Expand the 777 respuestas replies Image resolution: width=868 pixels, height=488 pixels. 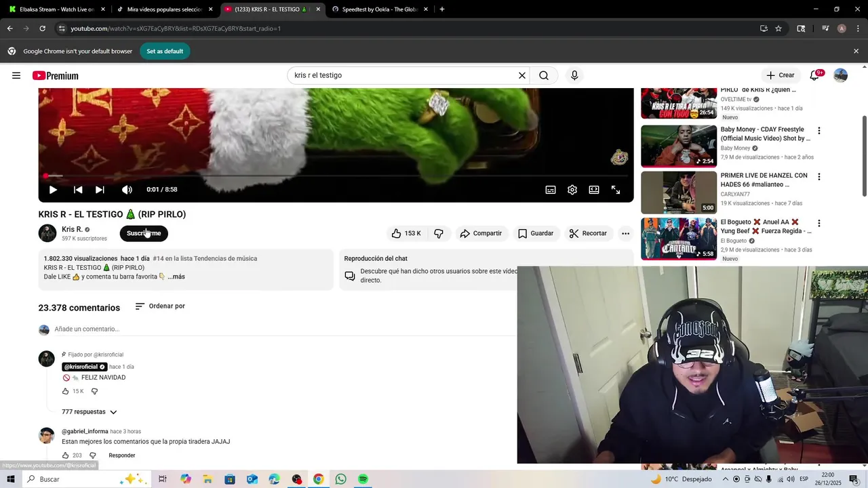[x=90, y=412]
